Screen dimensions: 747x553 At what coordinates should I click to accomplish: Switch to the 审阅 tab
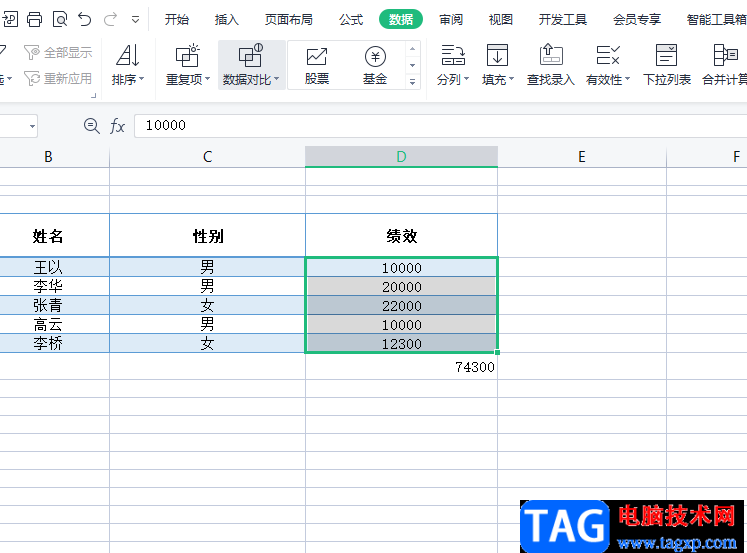[x=451, y=20]
